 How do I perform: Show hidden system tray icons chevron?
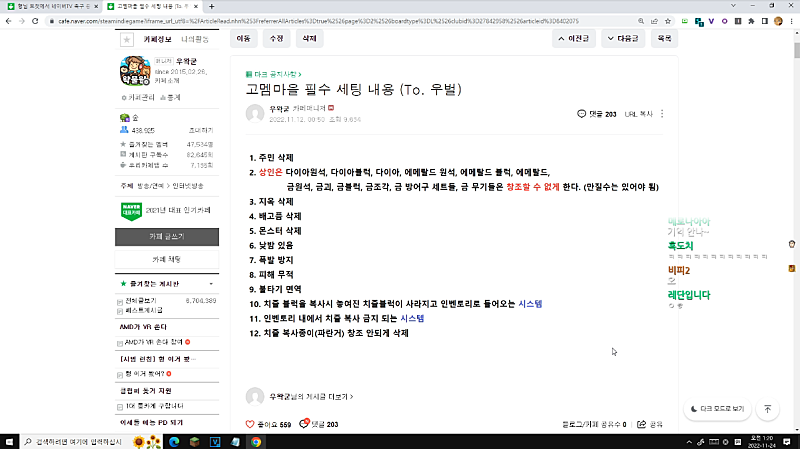pos(689,442)
